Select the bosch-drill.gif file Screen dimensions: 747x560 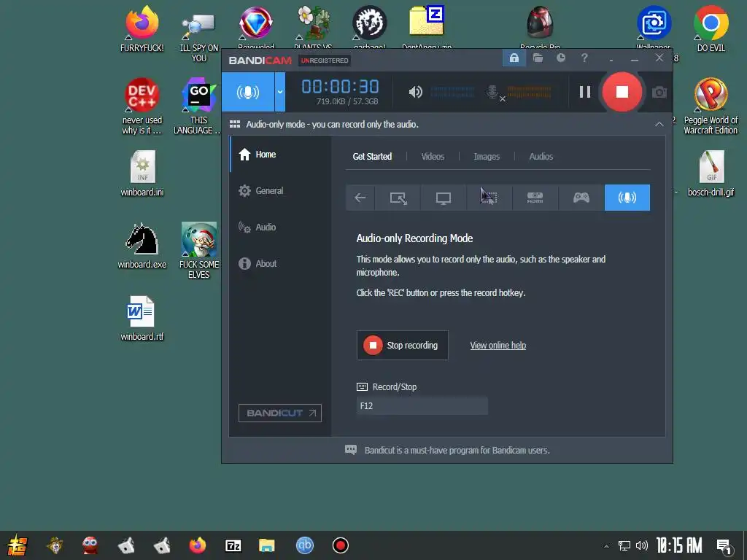(x=711, y=174)
